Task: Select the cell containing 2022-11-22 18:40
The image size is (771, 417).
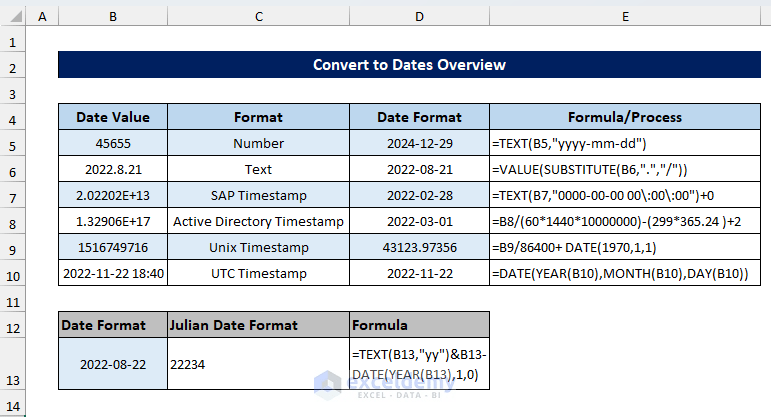Action: click(113, 273)
